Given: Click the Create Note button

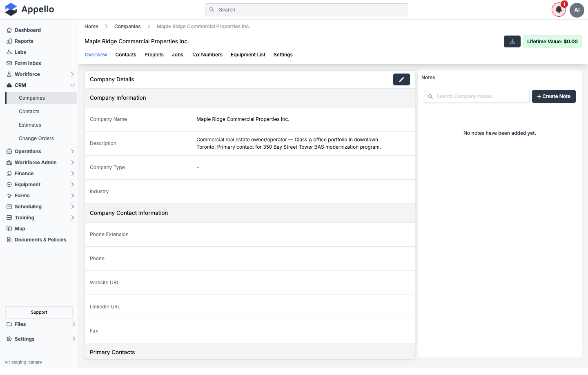Looking at the screenshot, I should coord(554,96).
